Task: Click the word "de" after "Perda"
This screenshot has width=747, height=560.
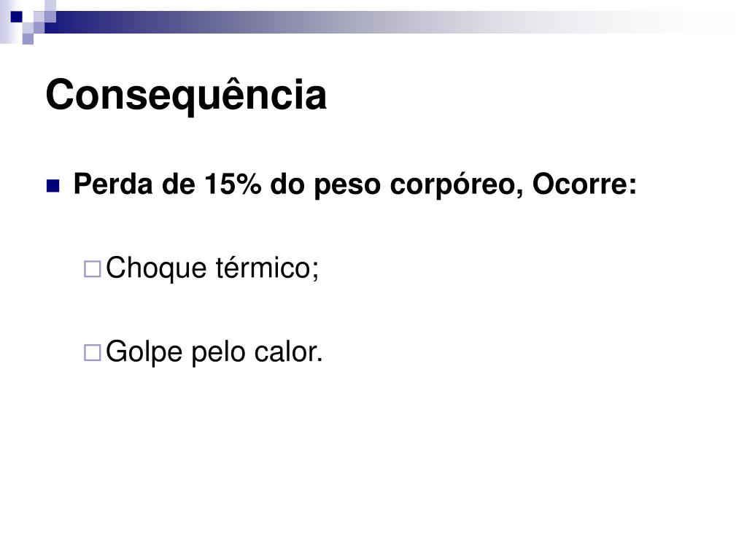Action: (179, 184)
